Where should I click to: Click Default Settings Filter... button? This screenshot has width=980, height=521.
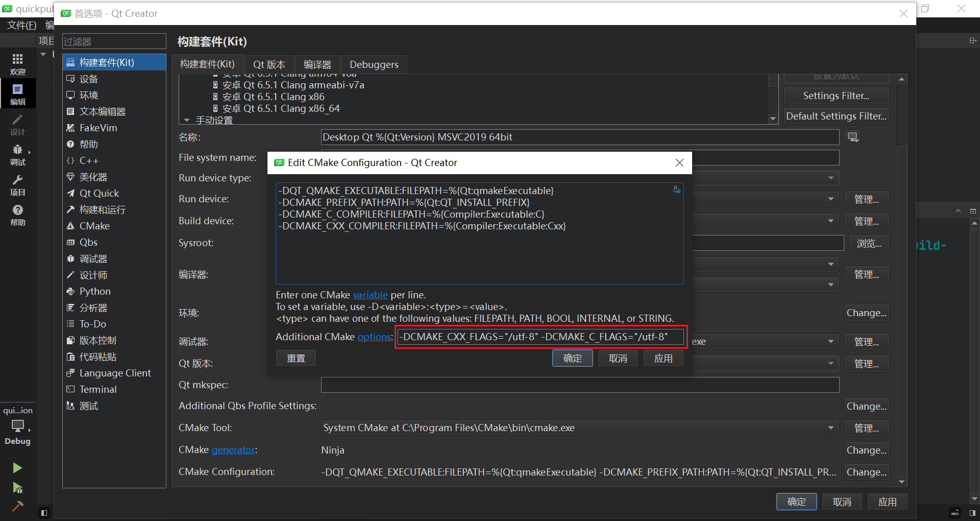click(x=836, y=116)
